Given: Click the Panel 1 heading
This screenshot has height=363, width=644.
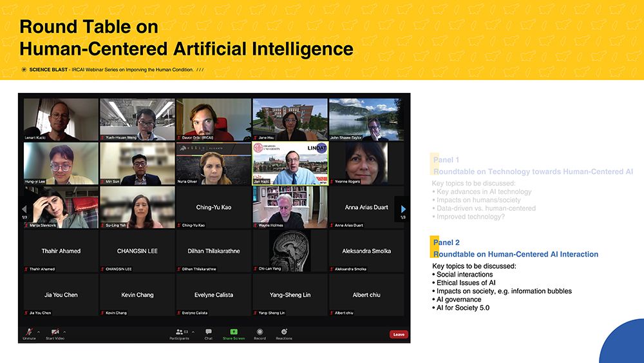Looking at the screenshot, I should (446, 160).
